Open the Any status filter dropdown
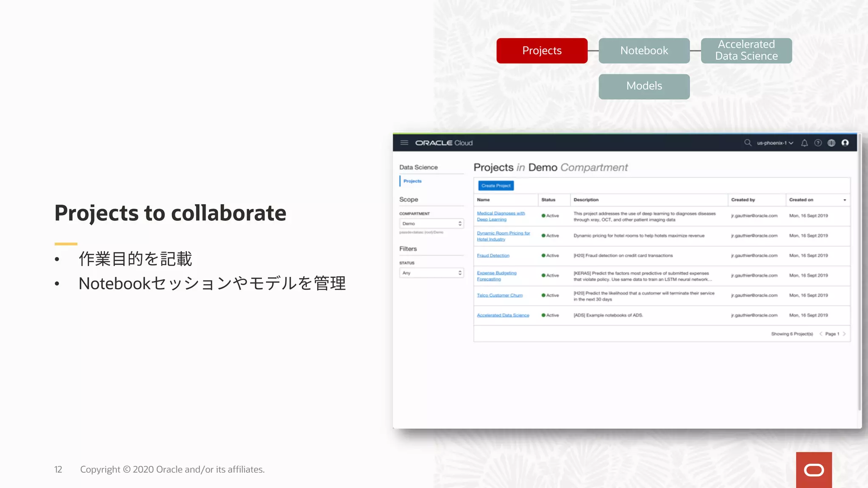This screenshot has width=868, height=488. click(x=431, y=273)
